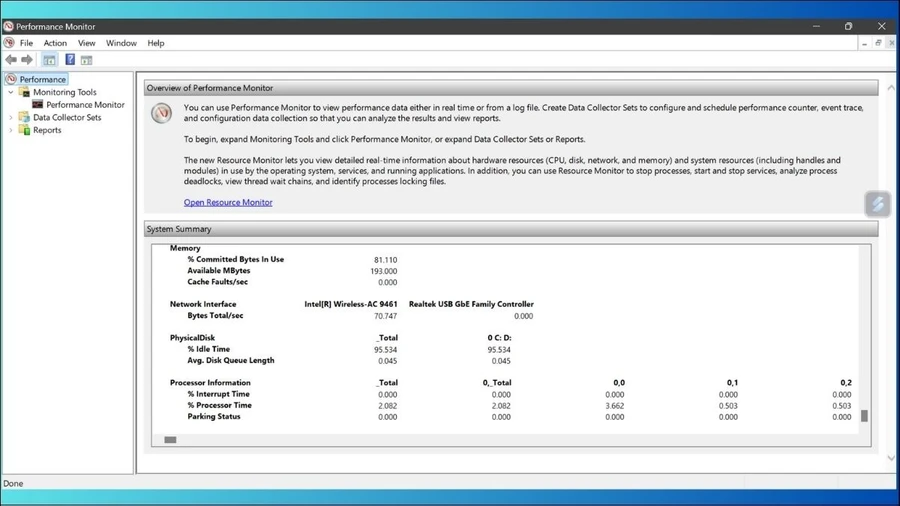The width and height of the screenshot is (900, 506).
Task: Click the '% Idle Time' label
Action: coord(208,349)
